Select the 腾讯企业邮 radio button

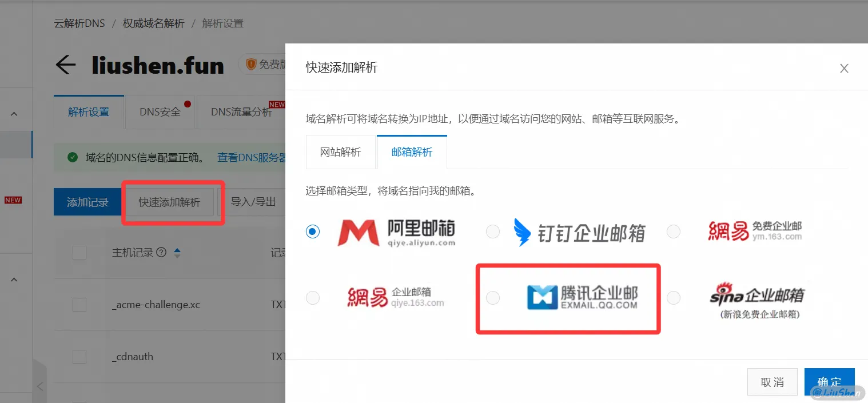(x=492, y=297)
